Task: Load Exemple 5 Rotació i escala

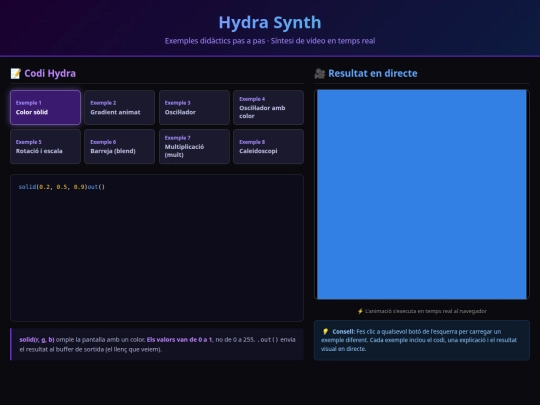Action: pos(45,146)
